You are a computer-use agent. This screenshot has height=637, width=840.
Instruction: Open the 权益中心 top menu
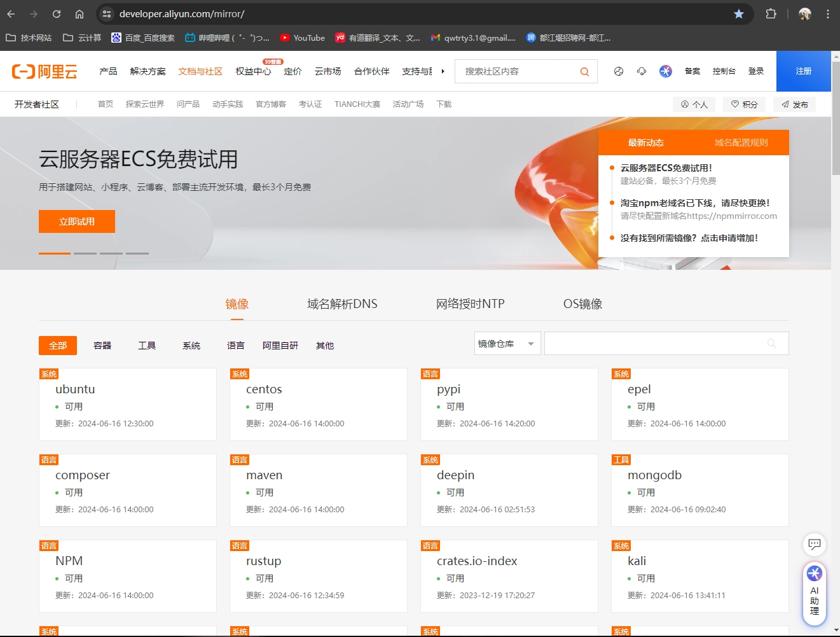tap(253, 71)
